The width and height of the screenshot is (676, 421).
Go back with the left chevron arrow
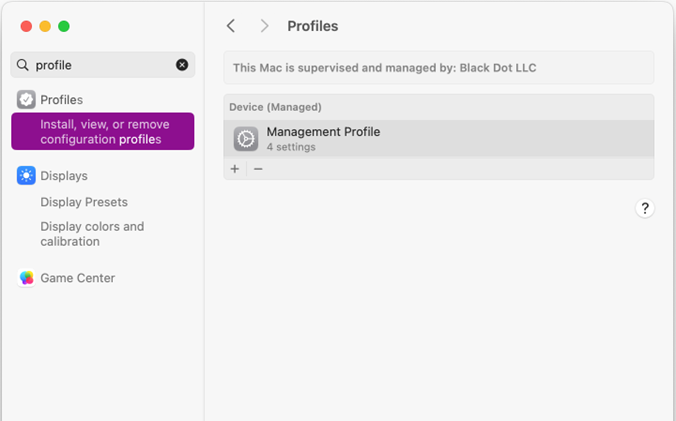[x=231, y=26]
